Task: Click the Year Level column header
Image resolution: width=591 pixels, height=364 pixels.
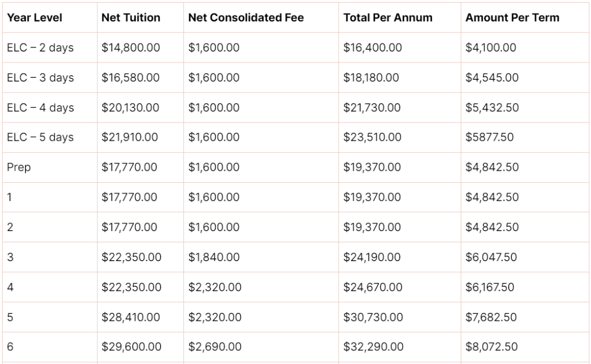Action: (34, 18)
